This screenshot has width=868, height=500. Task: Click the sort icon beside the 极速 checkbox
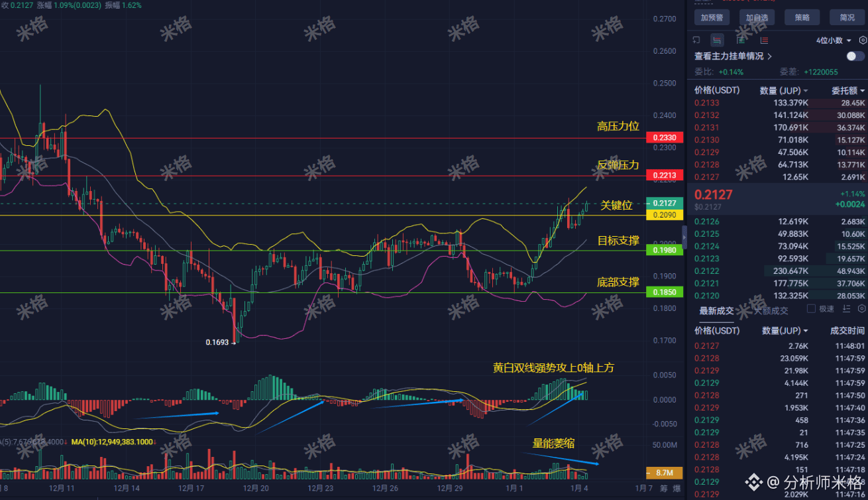tap(845, 308)
